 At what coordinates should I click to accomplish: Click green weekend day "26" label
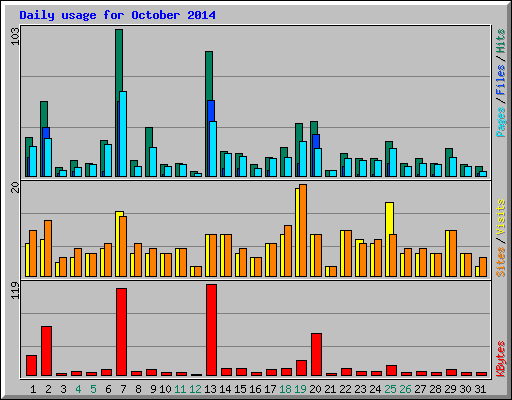tap(405, 389)
